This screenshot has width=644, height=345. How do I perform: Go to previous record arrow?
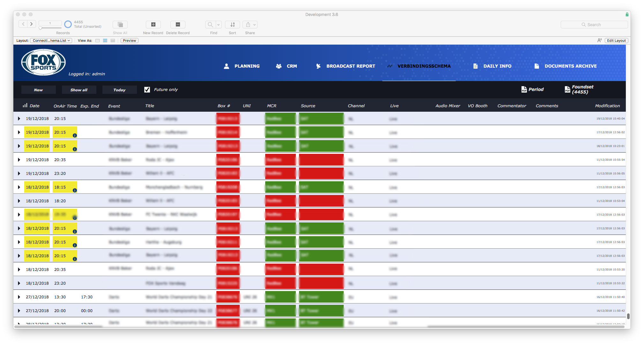[23, 24]
